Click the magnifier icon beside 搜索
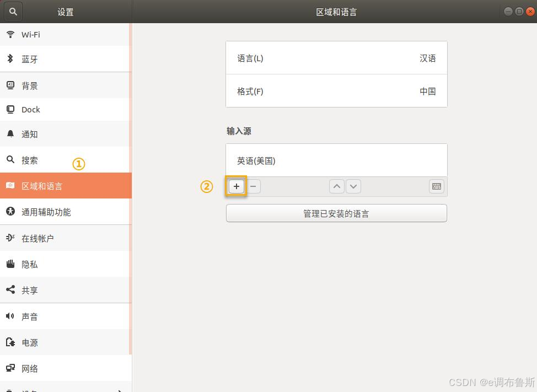Screen dimensions: 537x392 click(10, 159)
